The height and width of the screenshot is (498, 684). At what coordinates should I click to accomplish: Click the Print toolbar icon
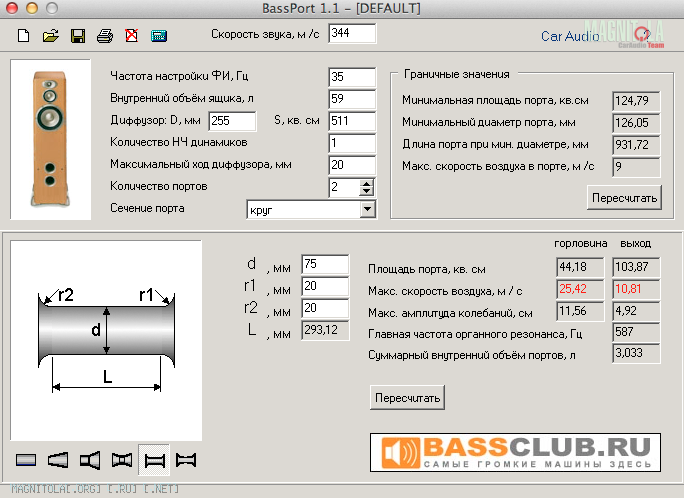pos(104,37)
